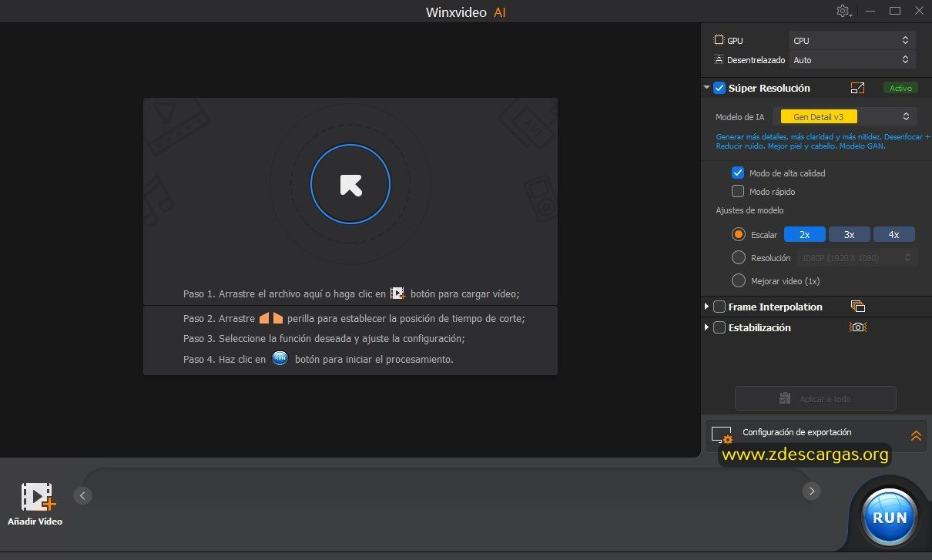
Task: Collapse the Súper Resolución section triangle
Action: tap(706, 88)
